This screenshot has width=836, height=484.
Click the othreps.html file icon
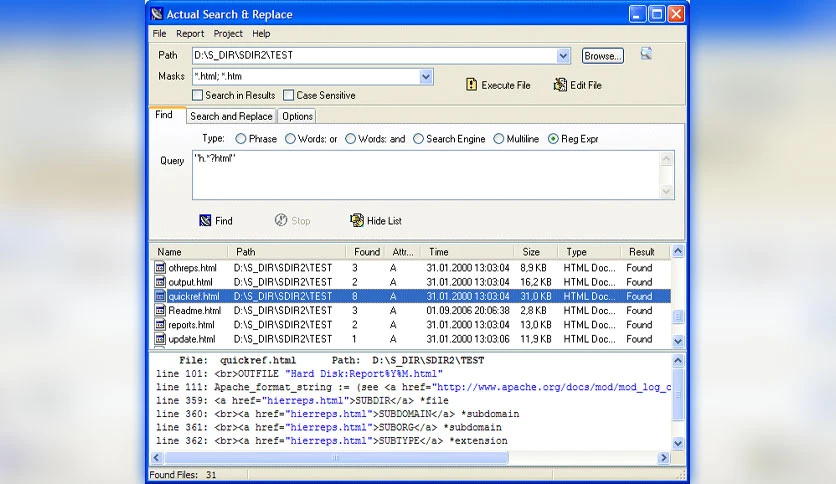click(x=160, y=268)
